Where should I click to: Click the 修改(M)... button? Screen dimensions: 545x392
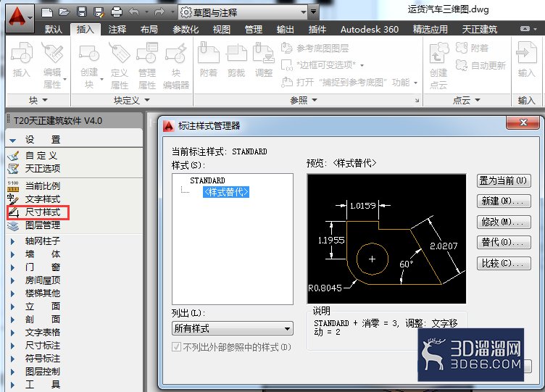503,222
